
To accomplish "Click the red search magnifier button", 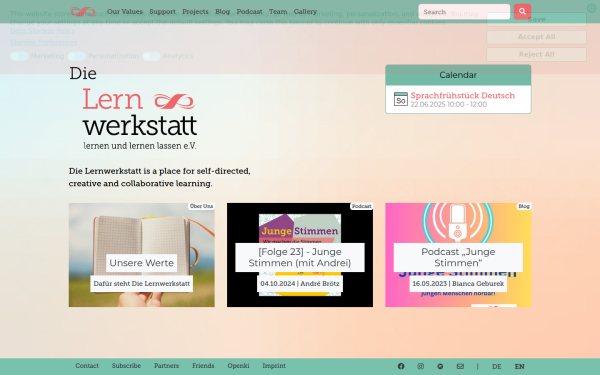I will [522, 12].
